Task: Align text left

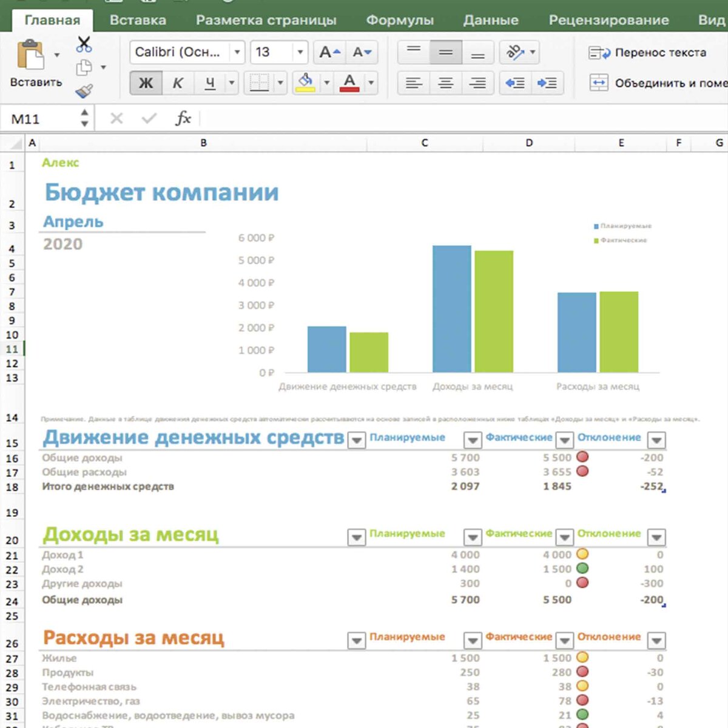Action: pyautogui.click(x=414, y=83)
